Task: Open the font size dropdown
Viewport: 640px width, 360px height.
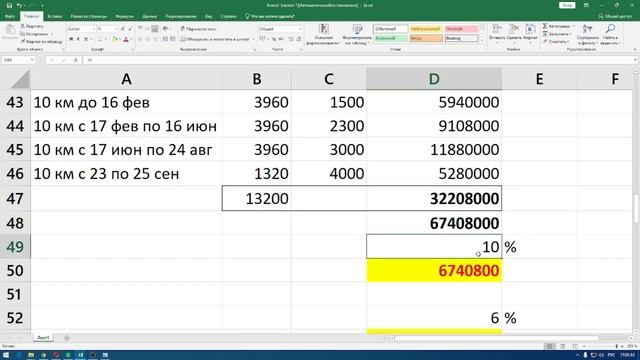Action: tap(116, 29)
